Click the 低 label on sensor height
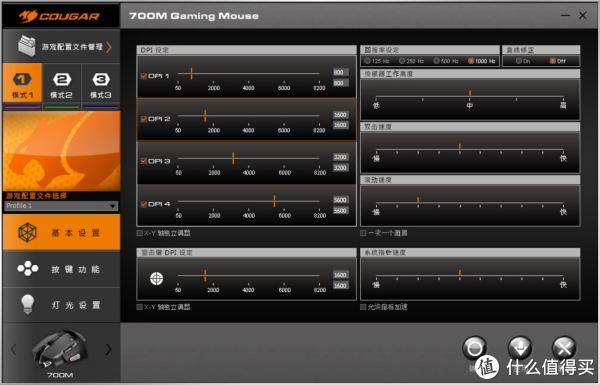The image size is (600, 385). (x=376, y=105)
